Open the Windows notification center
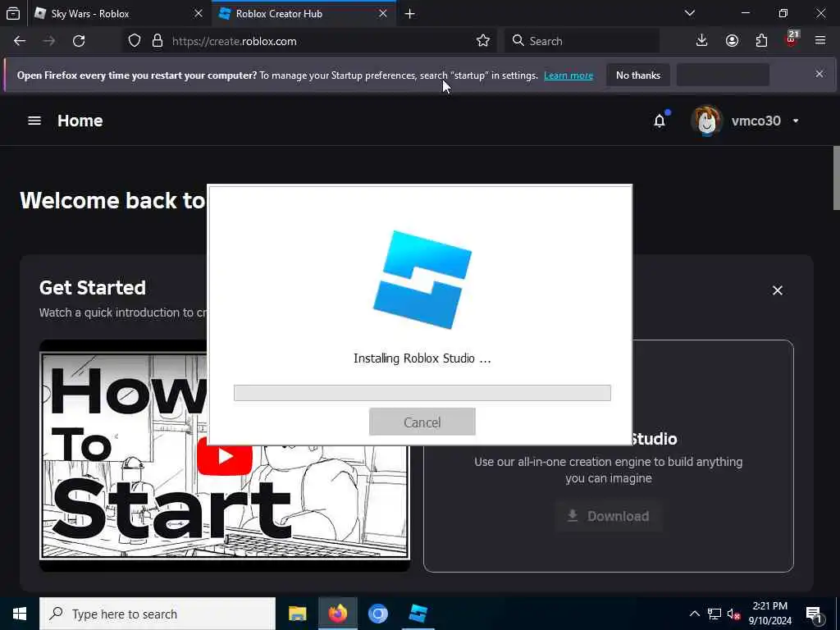Viewport: 840px width, 630px height. pyautogui.click(x=815, y=614)
